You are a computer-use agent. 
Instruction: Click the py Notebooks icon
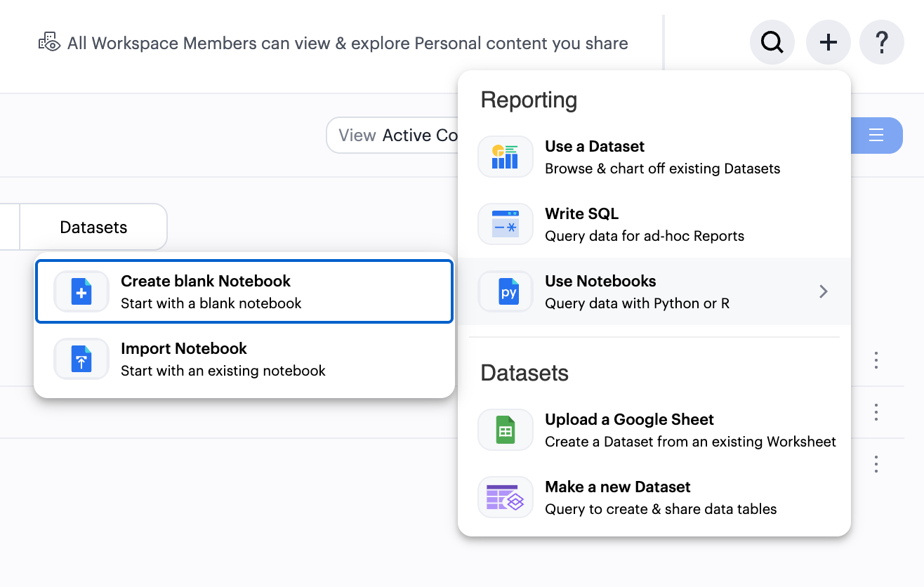point(505,291)
